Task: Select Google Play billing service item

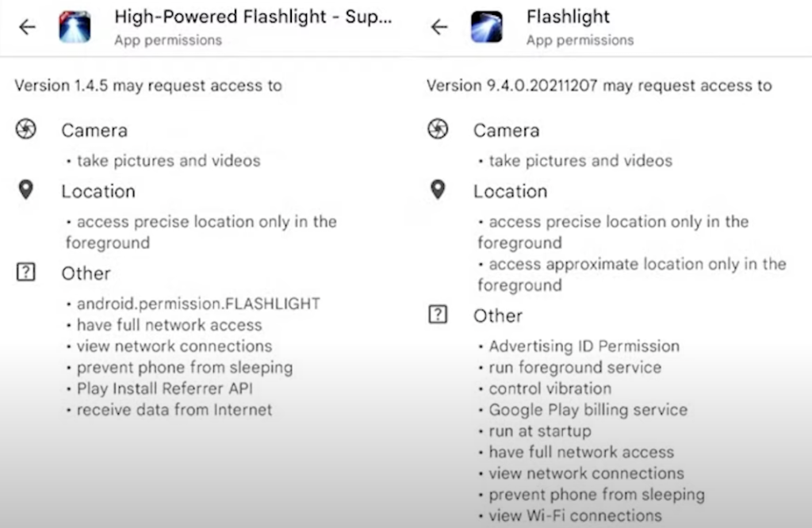Action: 588,409
